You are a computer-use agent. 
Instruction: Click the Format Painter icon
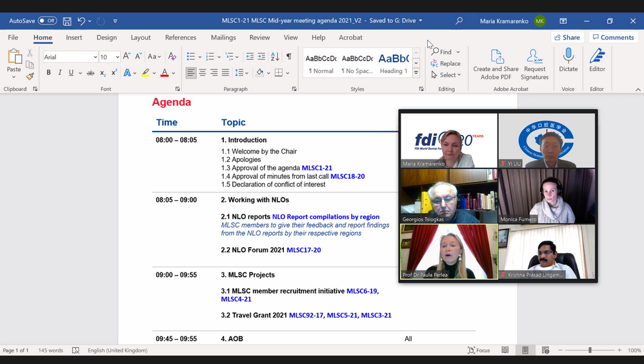(30, 77)
